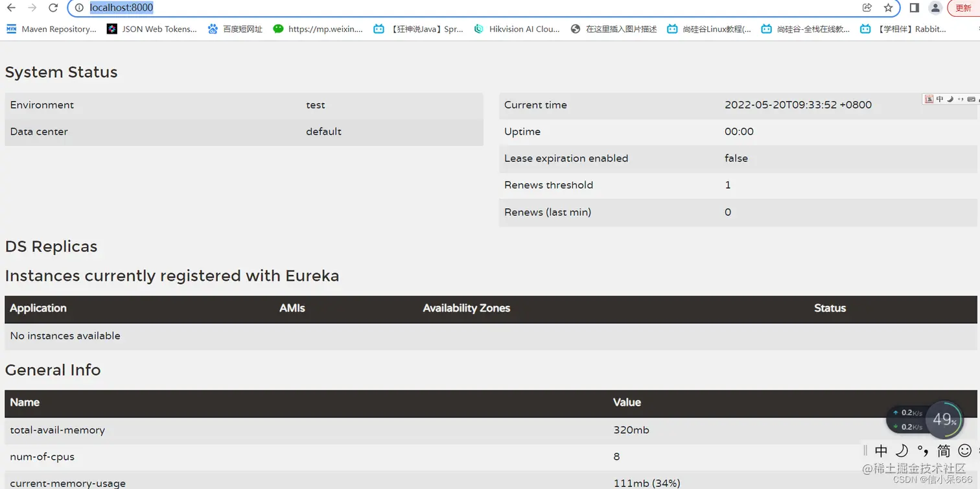Open the user profile avatar
This screenshot has height=489, width=980.
(x=935, y=8)
